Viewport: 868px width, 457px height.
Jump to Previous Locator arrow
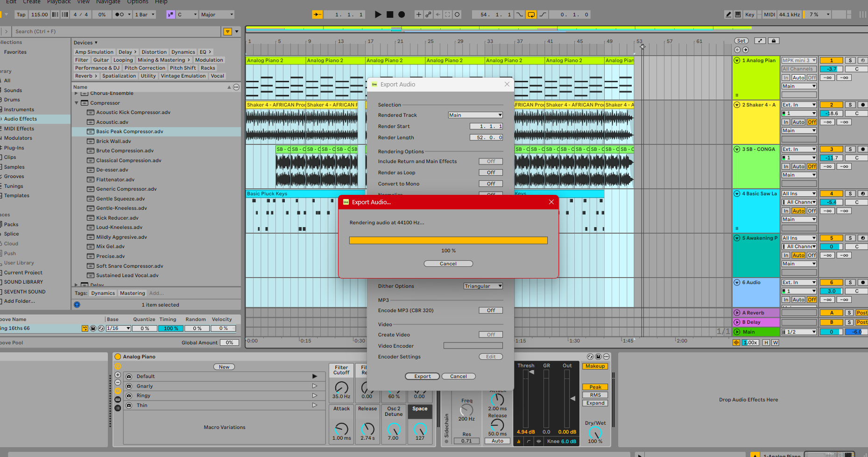tap(738, 50)
